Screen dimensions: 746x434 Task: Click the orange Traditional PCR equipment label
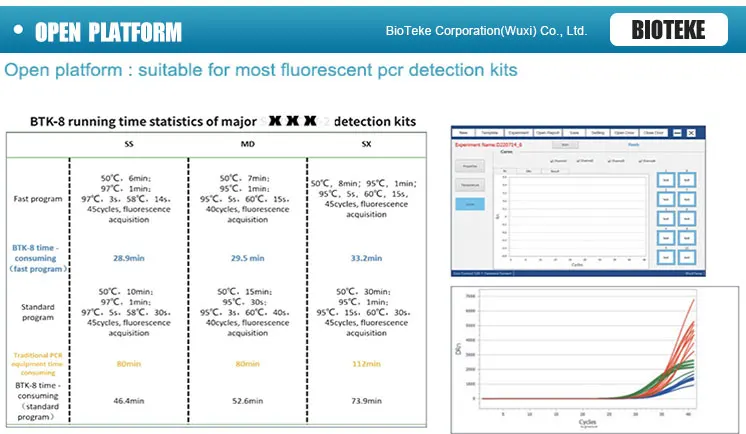(38, 364)
